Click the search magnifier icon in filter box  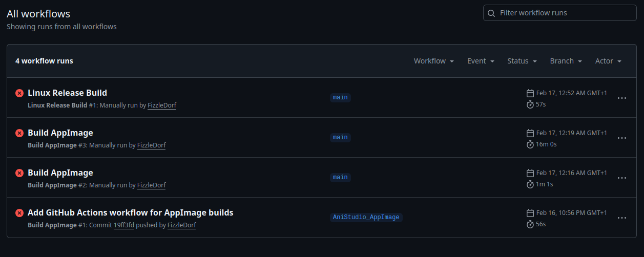coord(491,13)
